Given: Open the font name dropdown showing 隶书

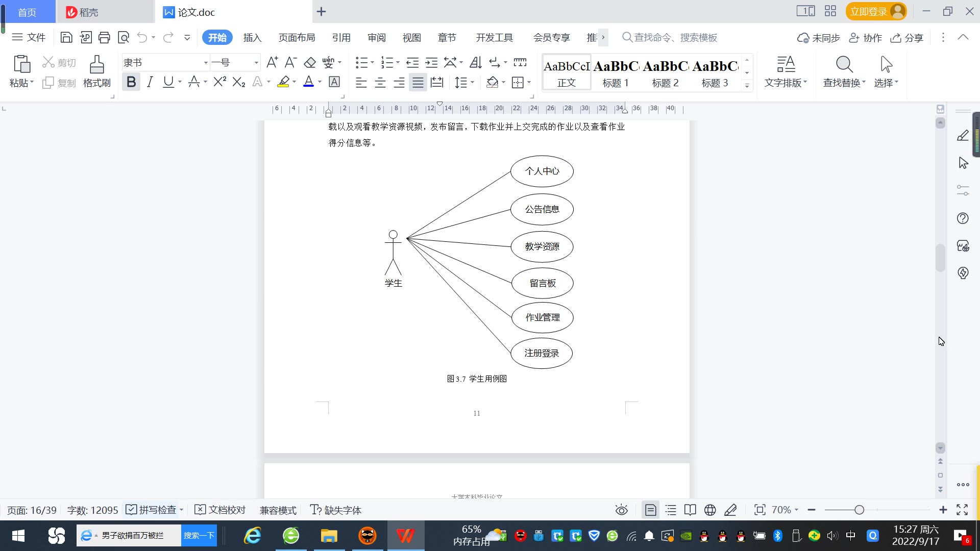Looking at the screenshot, I should click(x=206, y=63).
